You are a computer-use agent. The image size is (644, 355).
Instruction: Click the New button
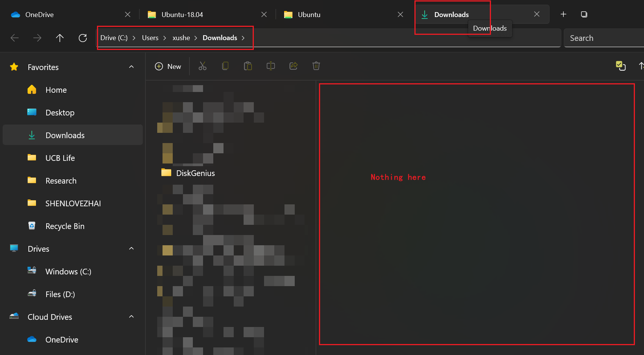coord(168,66)
